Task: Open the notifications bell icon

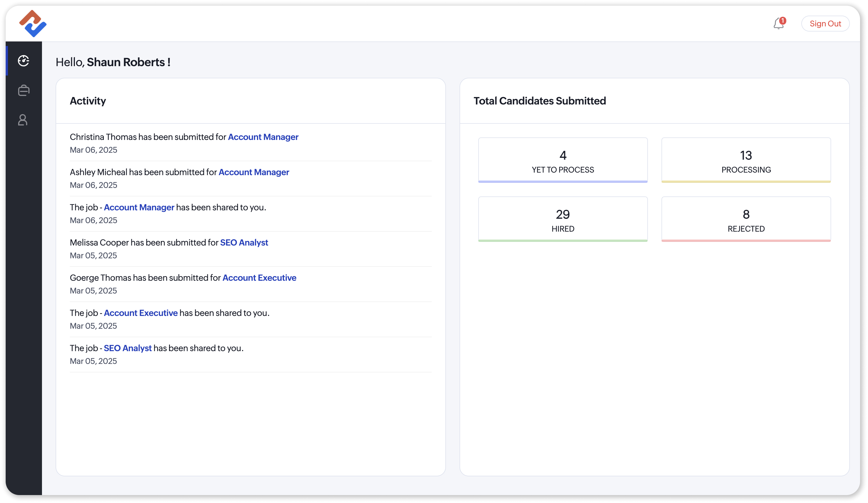Action: (x=778, y=24)
